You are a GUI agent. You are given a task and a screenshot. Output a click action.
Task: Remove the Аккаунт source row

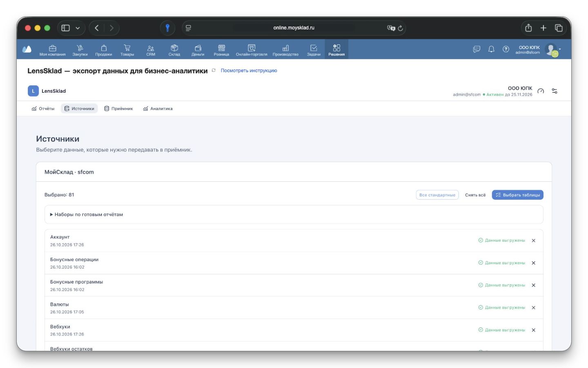(x=533, y=241)
